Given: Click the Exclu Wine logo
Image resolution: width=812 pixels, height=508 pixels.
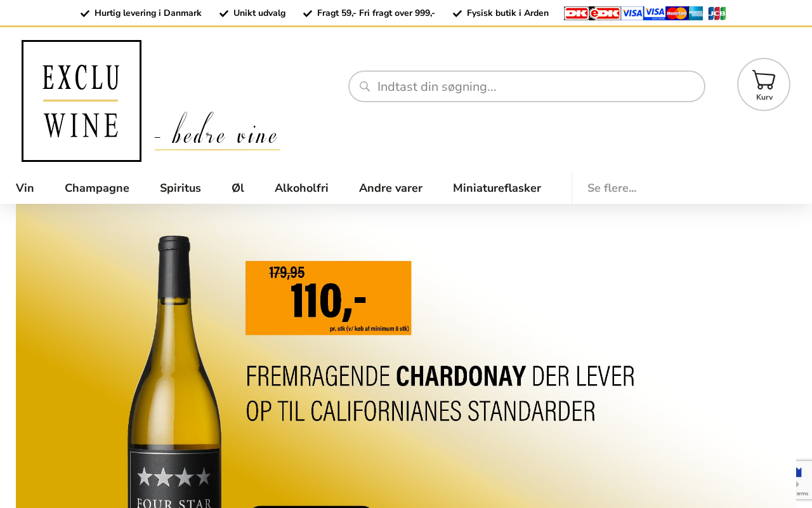Looking at the screenshot, I should point(81,101).
